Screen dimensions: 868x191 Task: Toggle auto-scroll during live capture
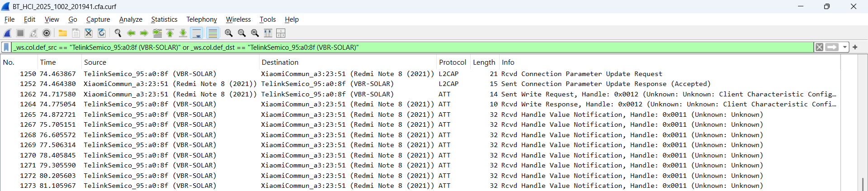tap(197, 33)
